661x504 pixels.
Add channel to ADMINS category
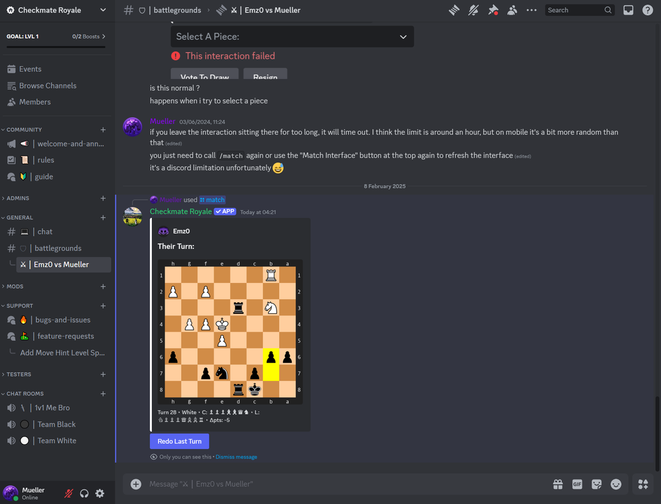103,198
